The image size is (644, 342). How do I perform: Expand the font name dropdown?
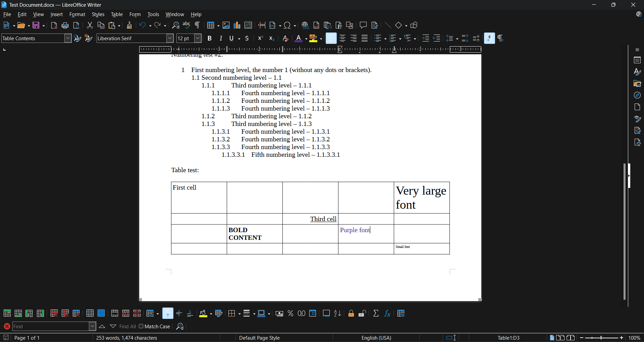(x=170, y=39)
